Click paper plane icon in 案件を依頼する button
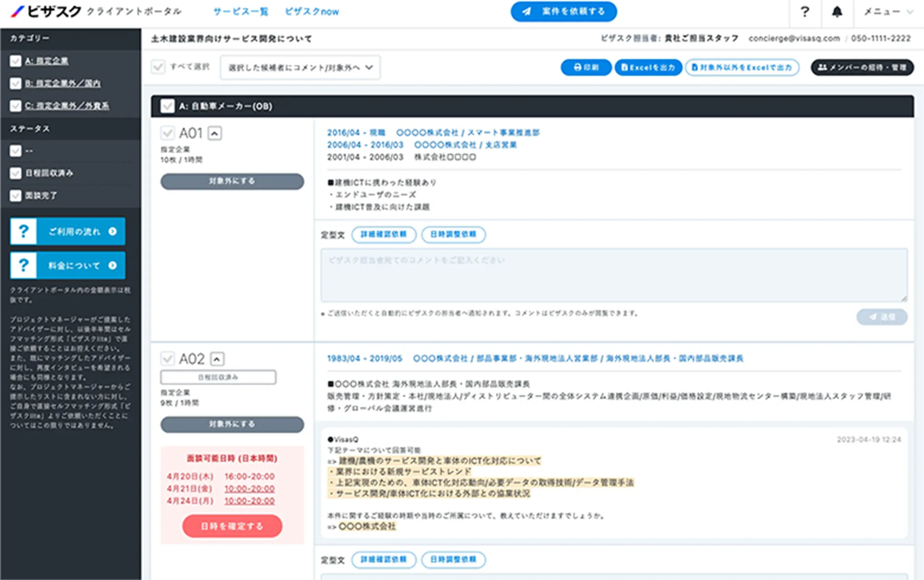 click(x=527, y=11)
